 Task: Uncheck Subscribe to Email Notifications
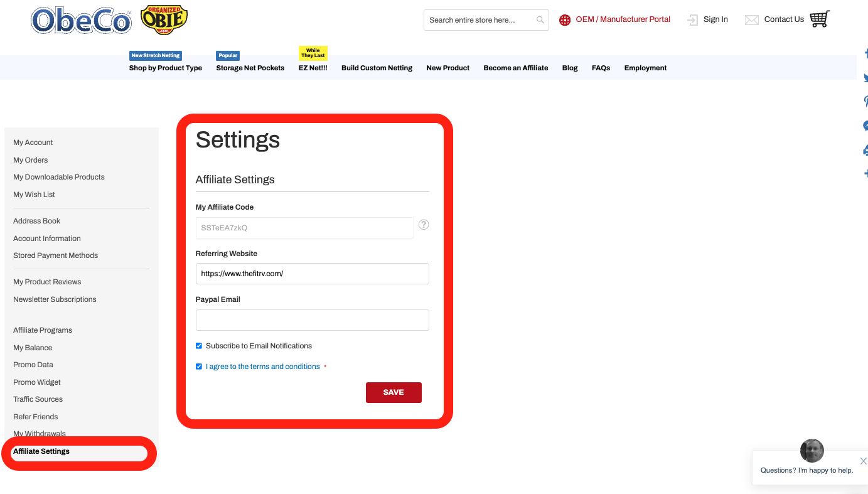tap(199, 346)
